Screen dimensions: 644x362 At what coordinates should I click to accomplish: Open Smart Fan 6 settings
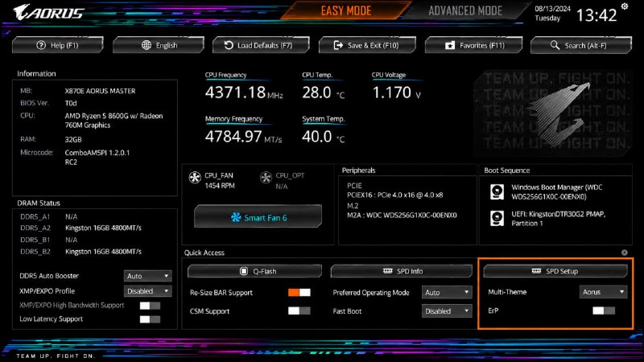coord(258,216)
